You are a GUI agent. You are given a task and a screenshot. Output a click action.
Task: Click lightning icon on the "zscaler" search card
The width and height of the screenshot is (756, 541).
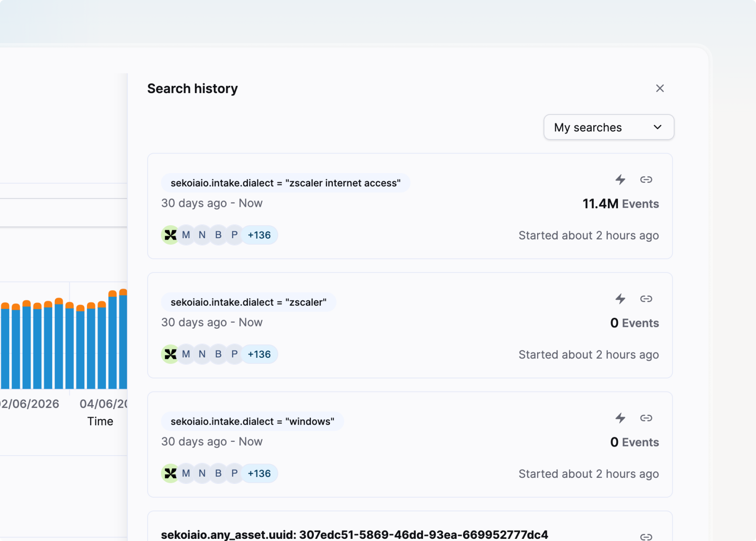click(x=620, y=299)
